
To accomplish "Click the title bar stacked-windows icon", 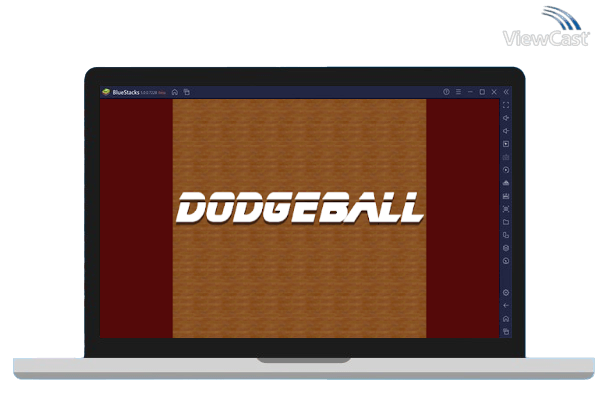I will pyautogui.click(x=187, y=92).
